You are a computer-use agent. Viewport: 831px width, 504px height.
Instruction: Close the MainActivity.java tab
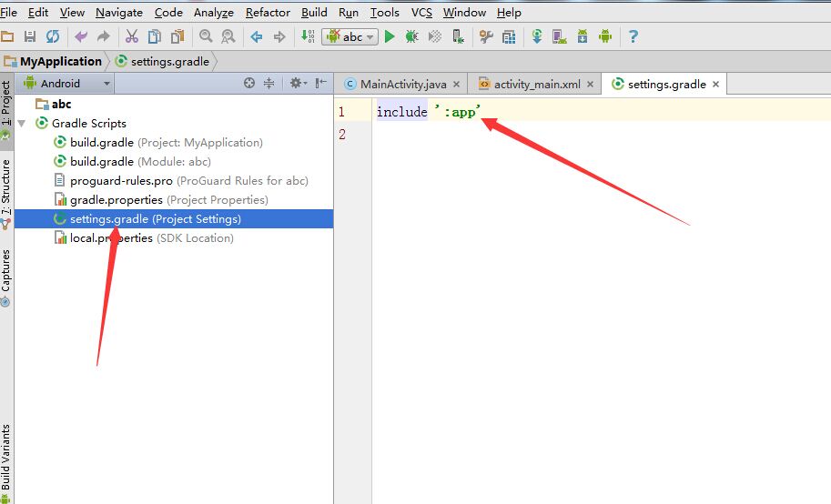click(x=456, y=85)
